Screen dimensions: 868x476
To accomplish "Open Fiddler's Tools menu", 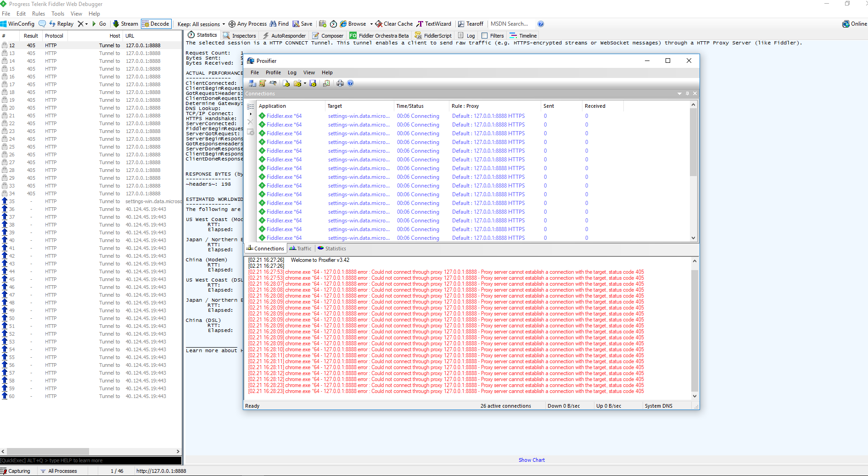I will point(58,14).
